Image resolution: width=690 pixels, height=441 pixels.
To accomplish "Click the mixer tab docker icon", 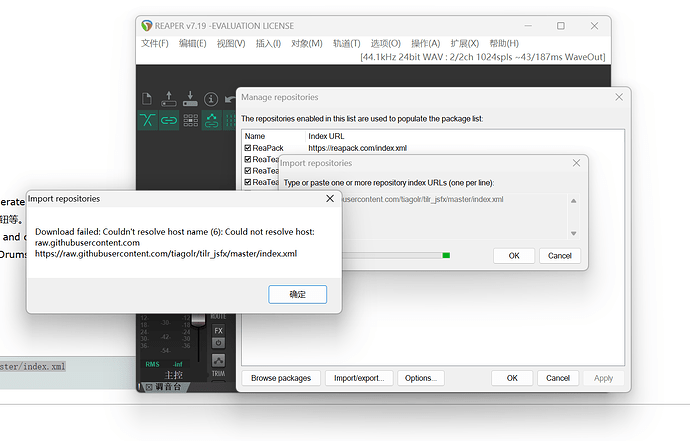I will pyautogui.click(x=149, y=387).
